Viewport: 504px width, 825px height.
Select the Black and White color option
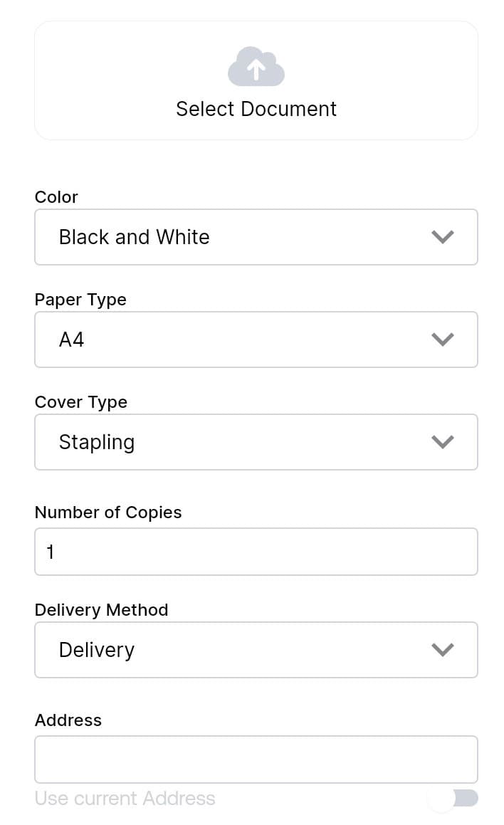[135, 237]
